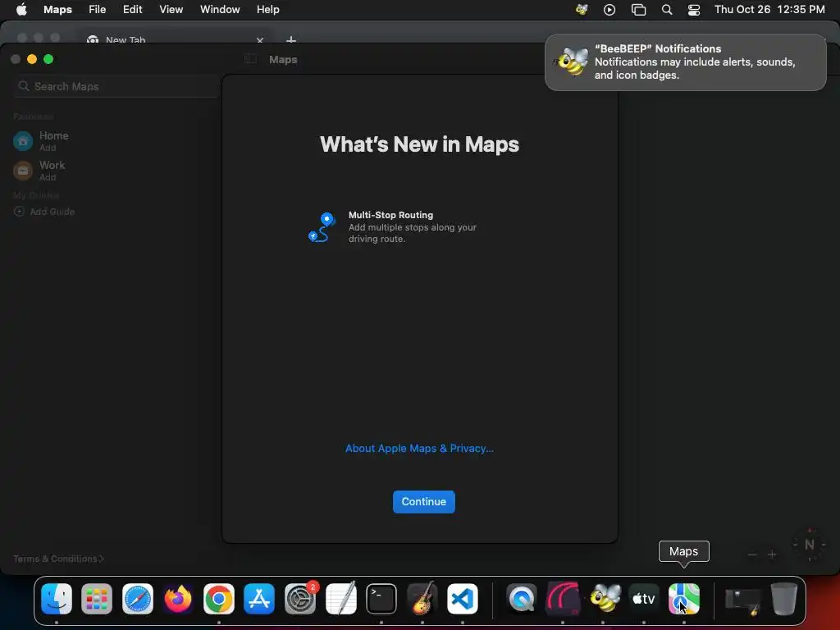Open the Apple menu
The image size is (840, 630).
pyautogui.click(x=21, y=10)
